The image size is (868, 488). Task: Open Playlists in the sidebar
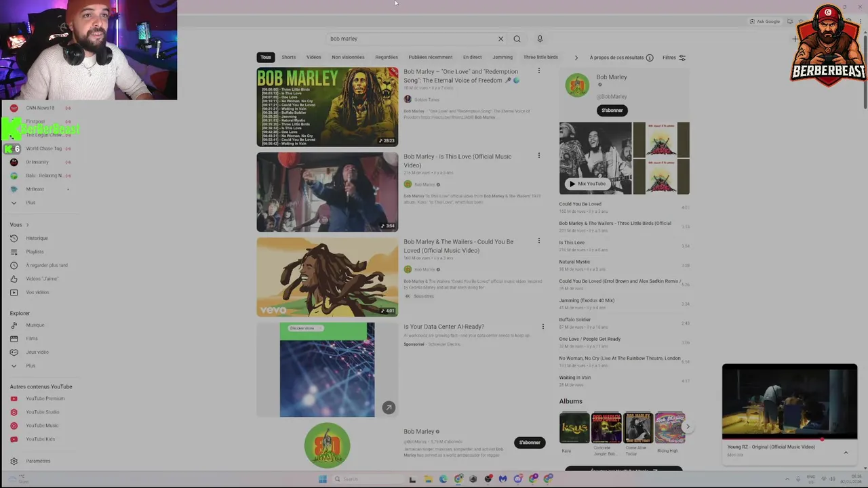click(x=35, y=252)
